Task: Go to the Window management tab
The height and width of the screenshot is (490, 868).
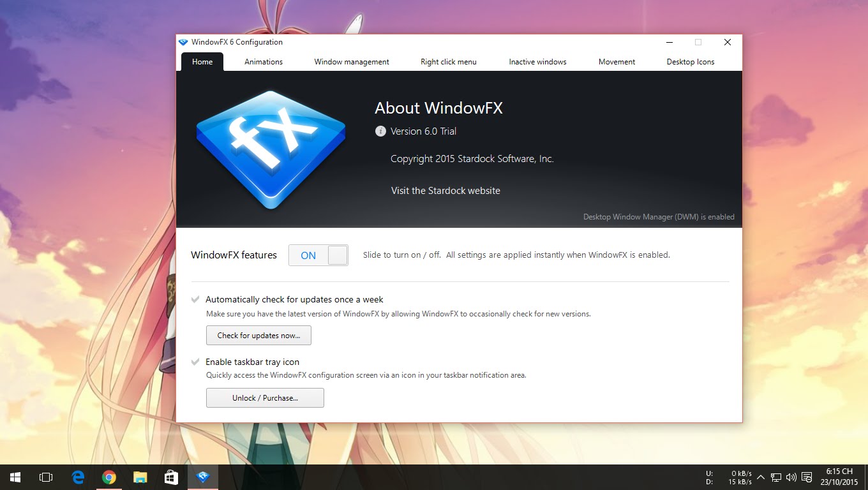Action: 352,62
